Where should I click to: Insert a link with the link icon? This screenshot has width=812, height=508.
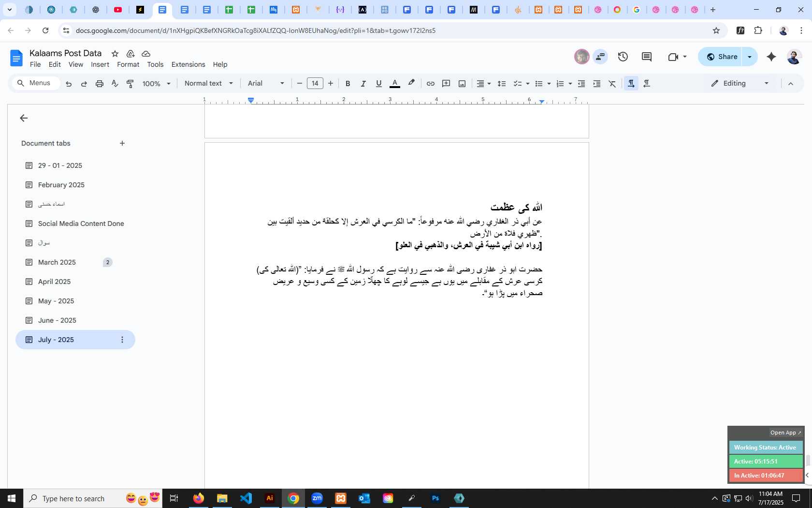point(430,84)
